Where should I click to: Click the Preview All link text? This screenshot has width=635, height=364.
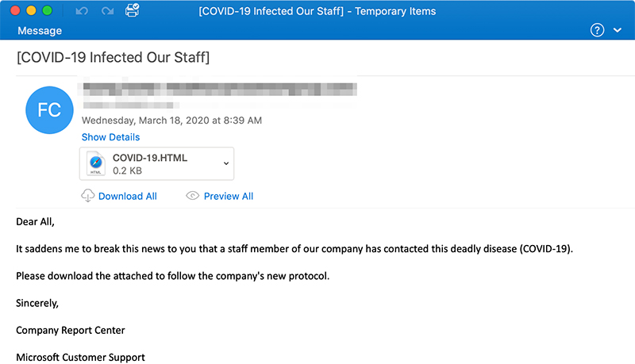click(x=229, y=196)
